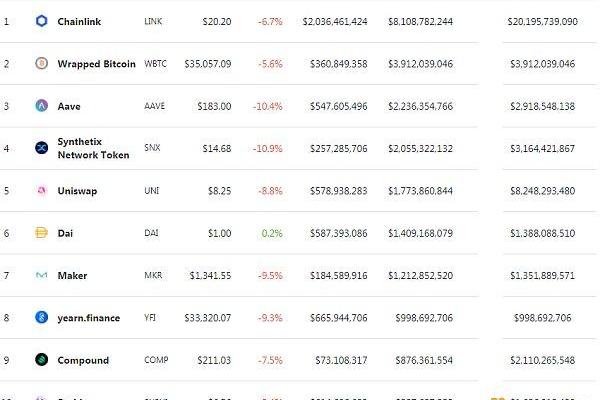Click the Dai 0.2% change value

[x=272, y=233]
